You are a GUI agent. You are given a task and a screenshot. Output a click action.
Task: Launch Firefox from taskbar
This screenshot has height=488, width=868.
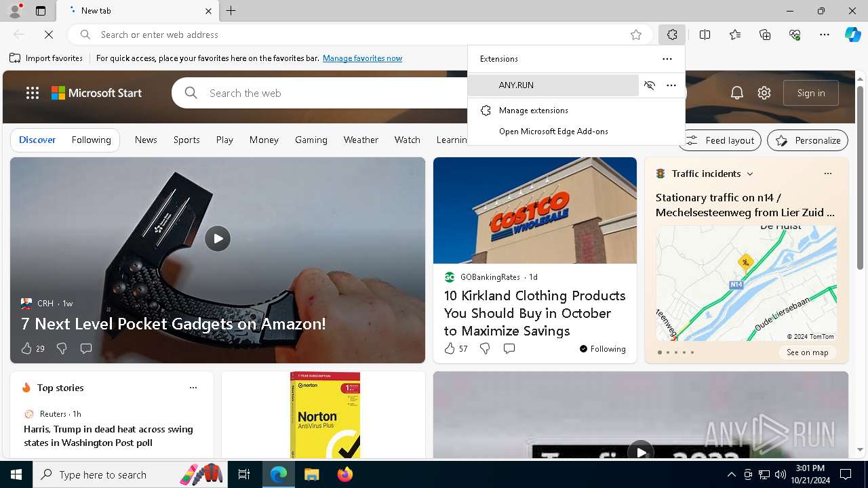[344, 474]
